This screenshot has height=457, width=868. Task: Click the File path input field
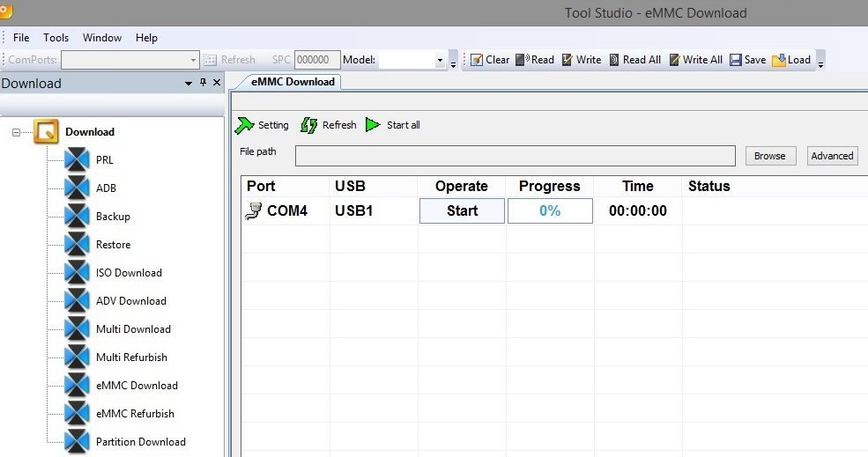(x=515, y=156)
